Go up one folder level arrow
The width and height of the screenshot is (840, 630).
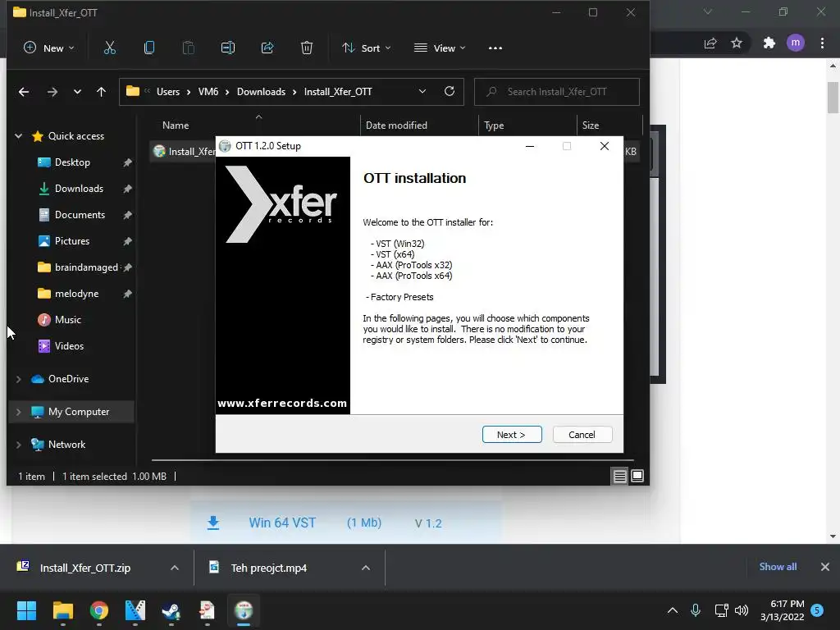click(x=101, y=92)
